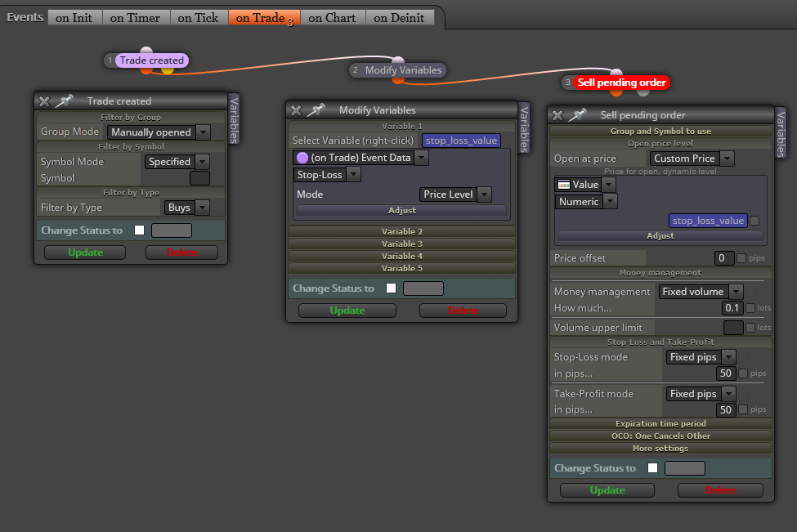Close the Trade created panel
797x532 pixels.
coord(44,101)
